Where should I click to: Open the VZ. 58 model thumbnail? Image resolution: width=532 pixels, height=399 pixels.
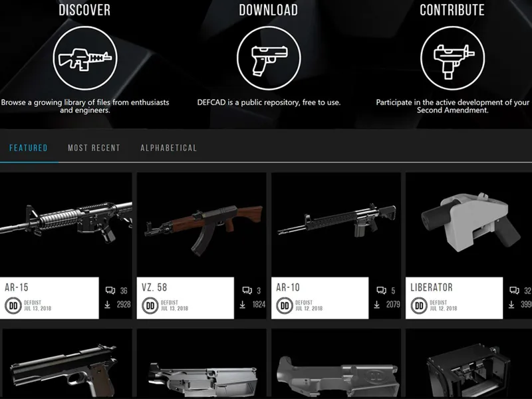click(201, 225)
